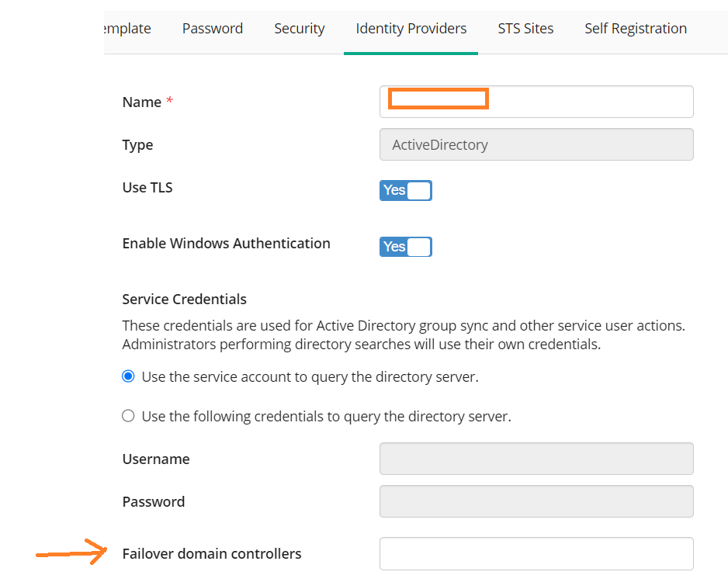Viewport: 728px width, 582px height.
Task: Choose the 'Use the following credentials' radio button
Action: pyautogui.click(x=128, y=415)
